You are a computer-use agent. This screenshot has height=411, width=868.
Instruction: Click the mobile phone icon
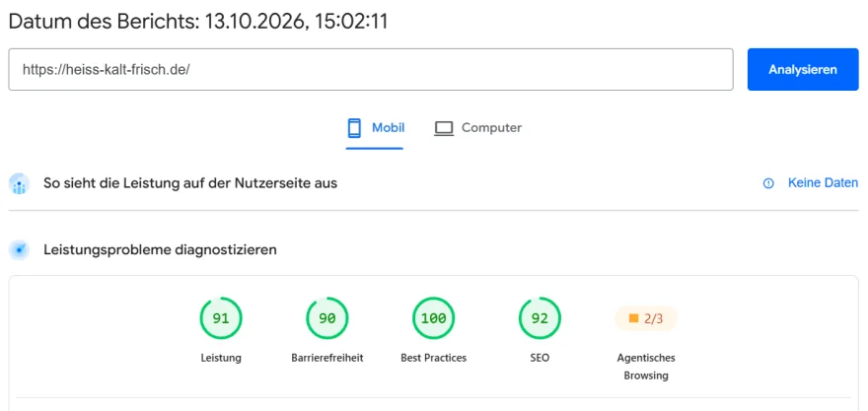coord(354,128)
